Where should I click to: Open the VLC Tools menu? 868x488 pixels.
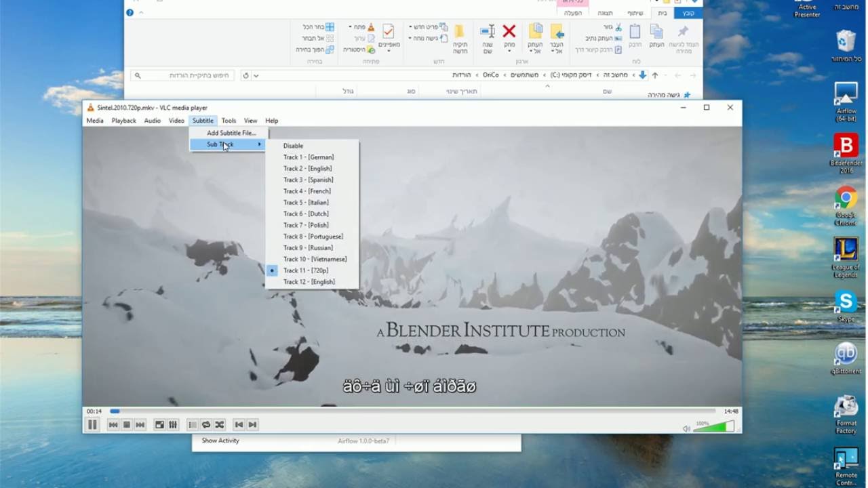(229, 121)
